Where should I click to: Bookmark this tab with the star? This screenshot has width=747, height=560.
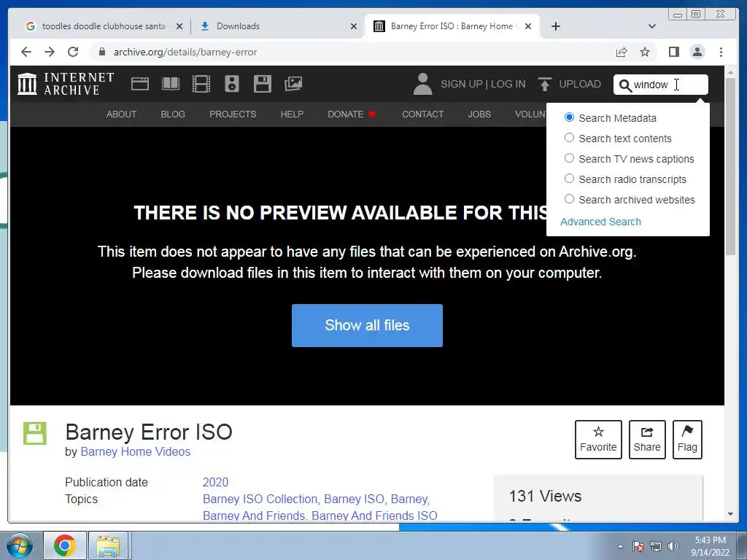tap(645, 52)
